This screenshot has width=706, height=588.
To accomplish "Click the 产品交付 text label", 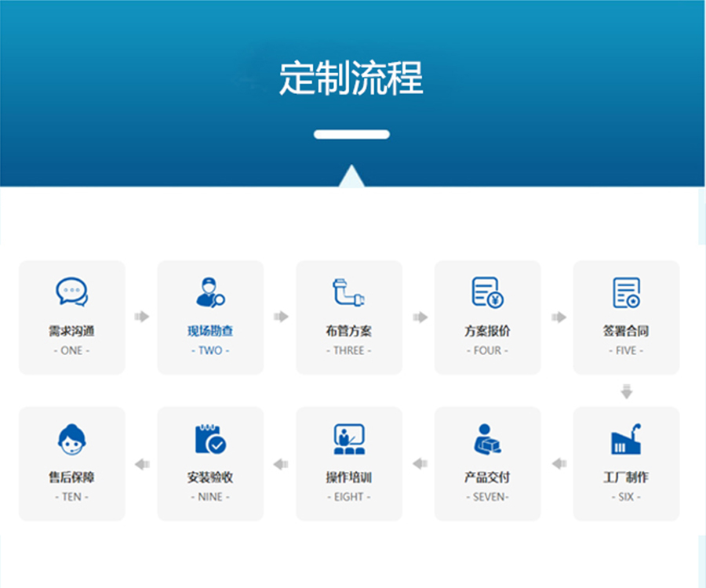I will click(487, 477).
